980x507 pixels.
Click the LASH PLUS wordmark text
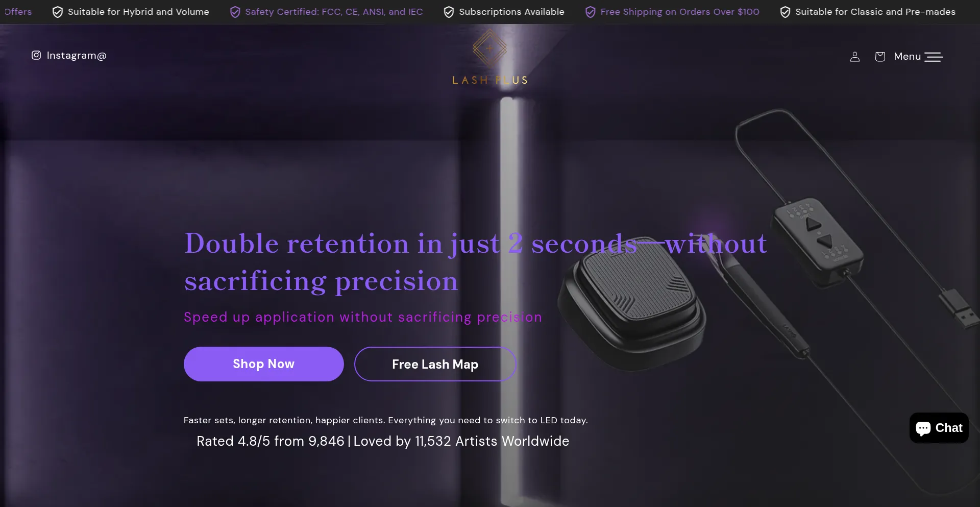click(x=490, y=80)
